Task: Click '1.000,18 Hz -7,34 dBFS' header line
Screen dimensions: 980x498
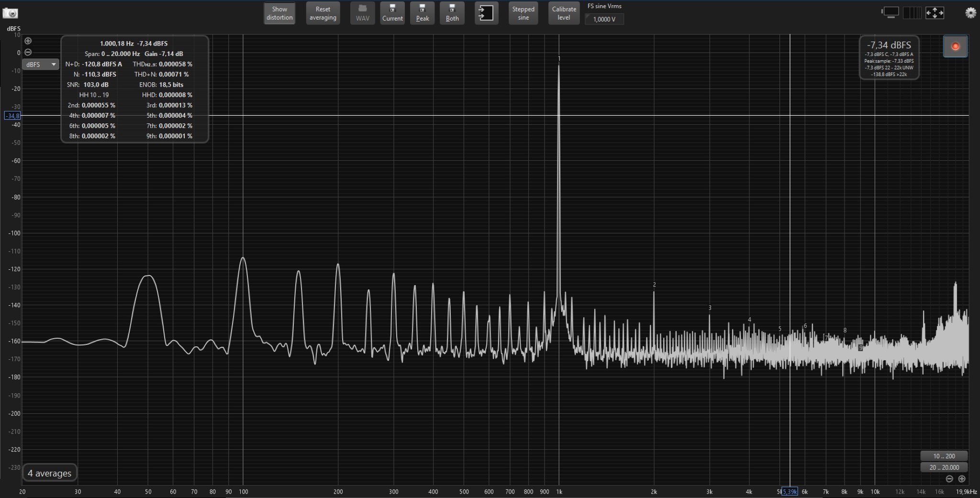Action: [x=134, y=44]
